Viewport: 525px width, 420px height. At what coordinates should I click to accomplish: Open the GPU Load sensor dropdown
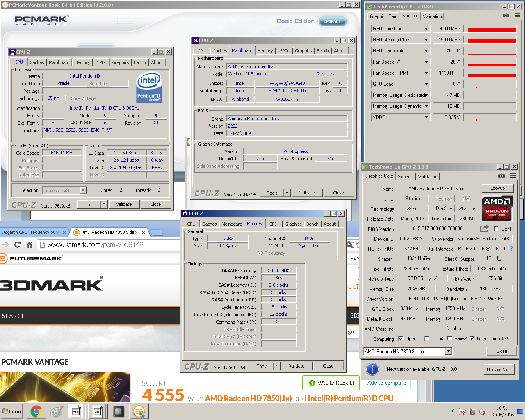click(x=426, y=84)
